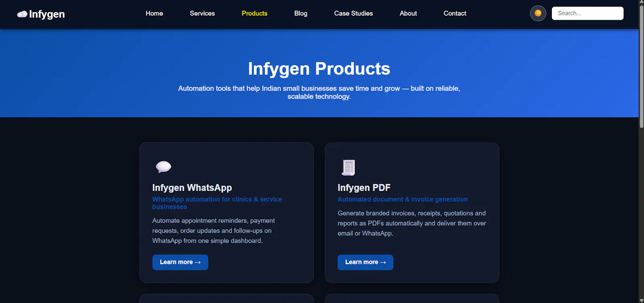Viewport: 644px width, 303px height.
Task: Click the WhatsApp speech bubble icon
Action: [x=163, y=167]
